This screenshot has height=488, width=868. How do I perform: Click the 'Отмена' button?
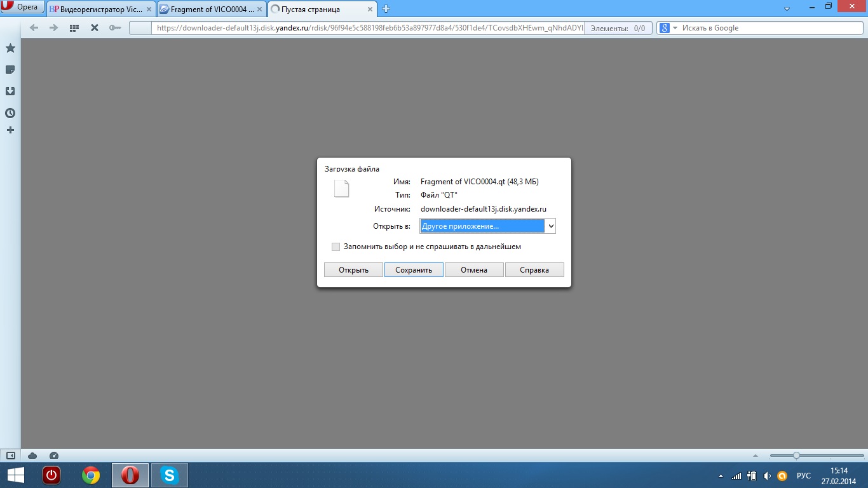click(474, 270)
